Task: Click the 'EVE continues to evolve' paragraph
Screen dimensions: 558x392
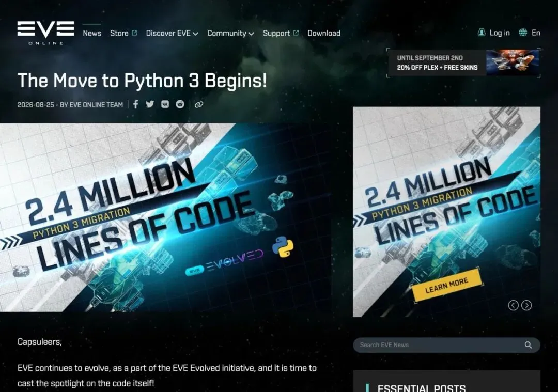Action: tap(167, 375)
